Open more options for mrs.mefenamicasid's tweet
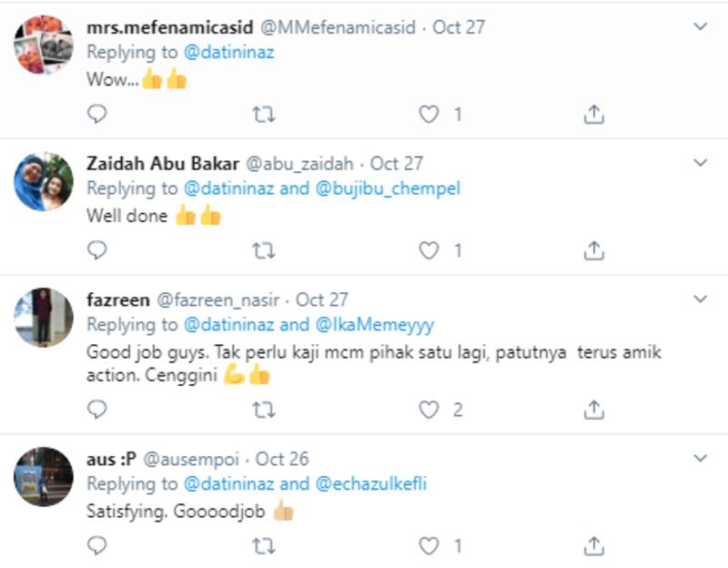The height and width of the screenshot is (568, 728). 700,27
